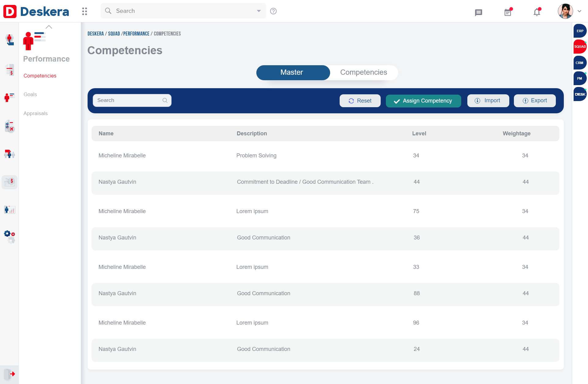Viewport: 588px width, 384px height.
Task: Select the Master tab
Action: 292,72
